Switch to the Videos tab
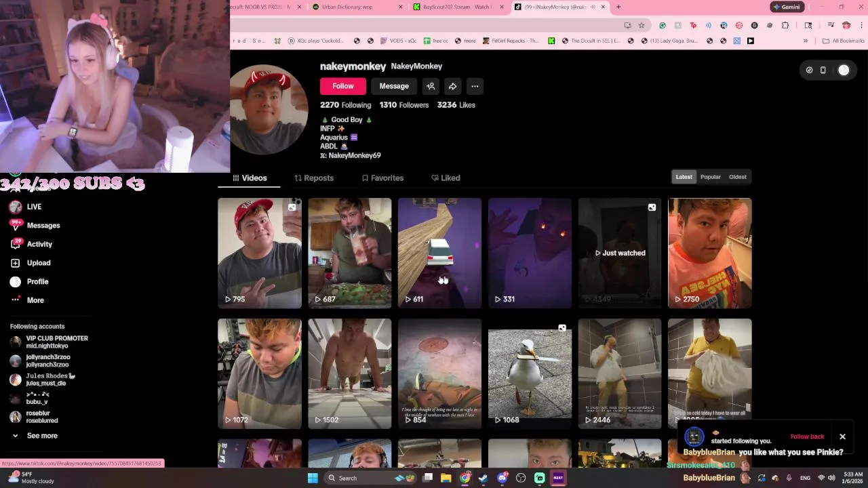 click(250, 178)
